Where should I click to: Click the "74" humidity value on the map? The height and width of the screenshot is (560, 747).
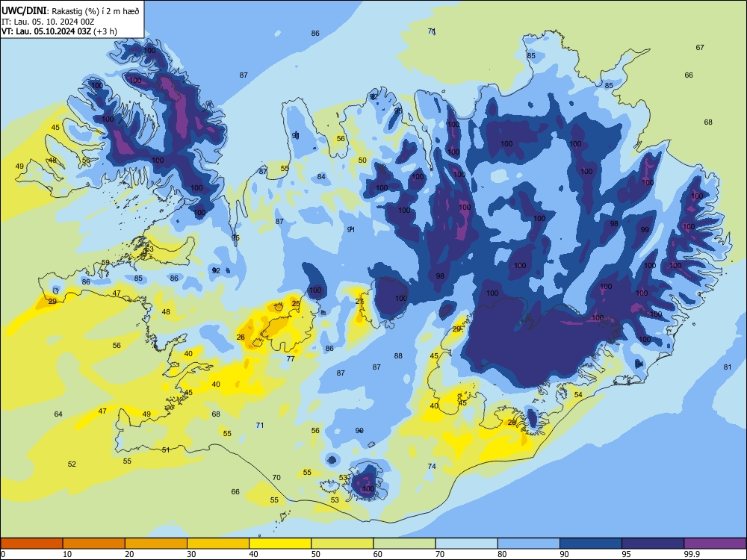pos(432,467)
